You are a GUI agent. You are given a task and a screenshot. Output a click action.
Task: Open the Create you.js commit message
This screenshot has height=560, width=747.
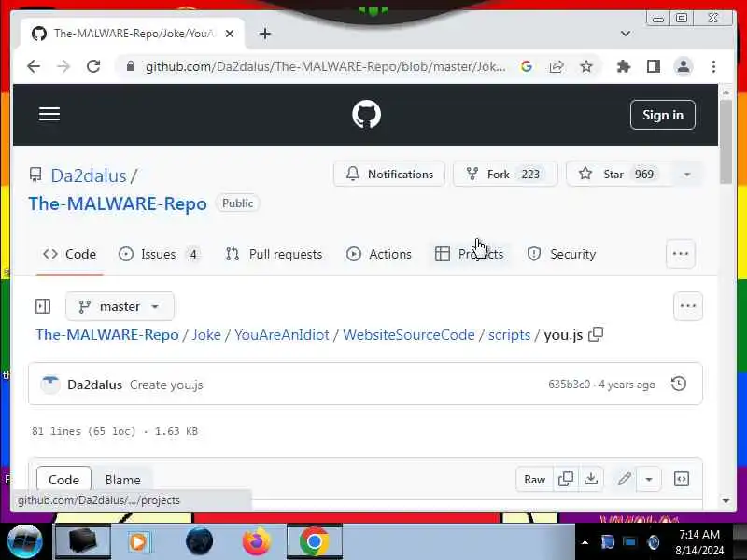(x=166, y=385)
